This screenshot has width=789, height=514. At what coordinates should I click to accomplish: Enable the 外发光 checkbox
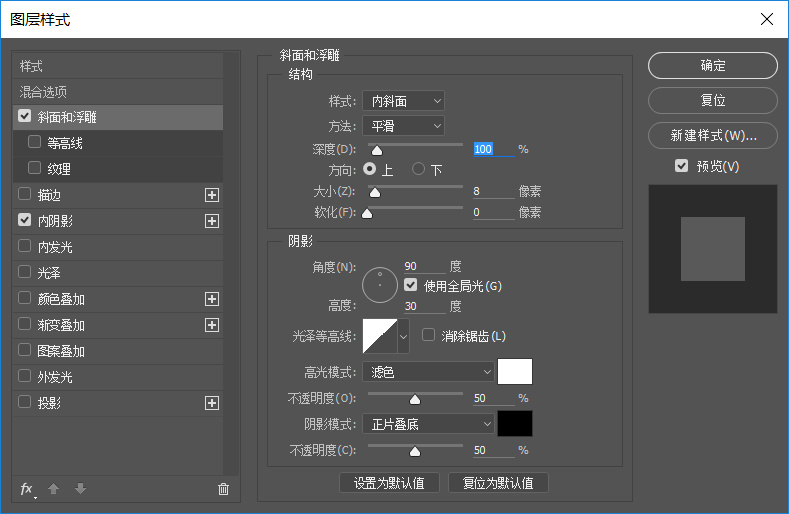(25, 377)
